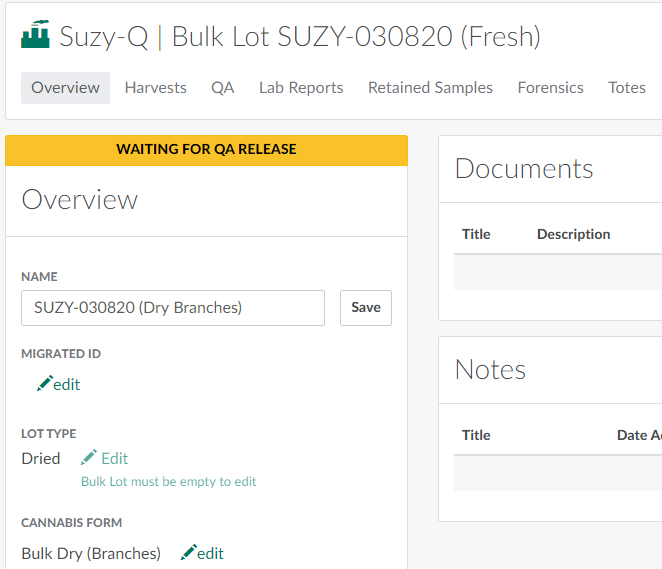The image size is (662, 569).
Task: Switch to the Harvests tab
Action: point(155,88)
